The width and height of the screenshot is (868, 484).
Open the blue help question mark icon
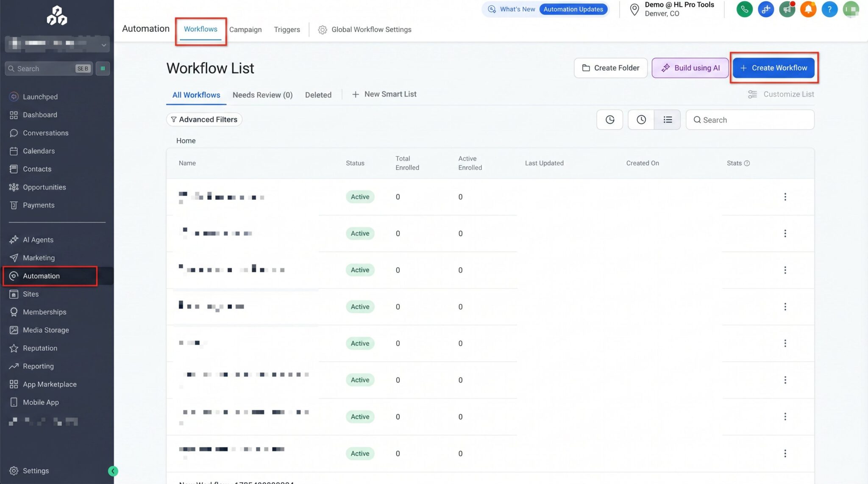[829, 9]
